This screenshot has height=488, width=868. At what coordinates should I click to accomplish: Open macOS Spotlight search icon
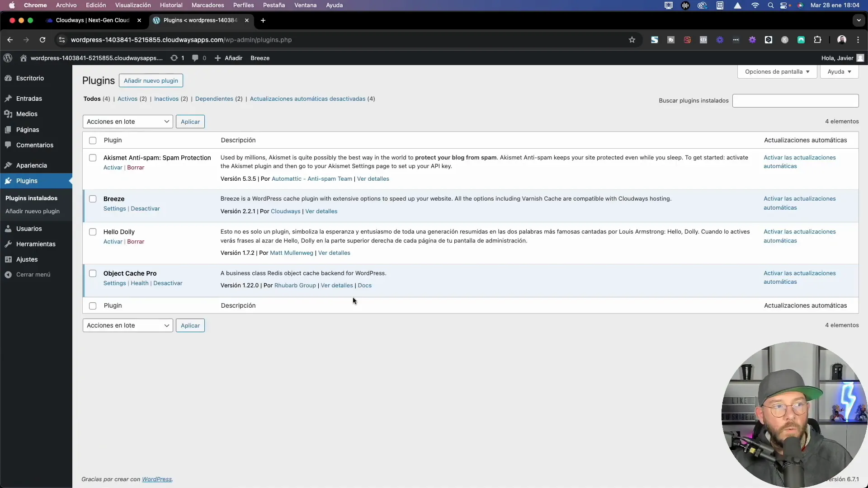tap(771, 5)
